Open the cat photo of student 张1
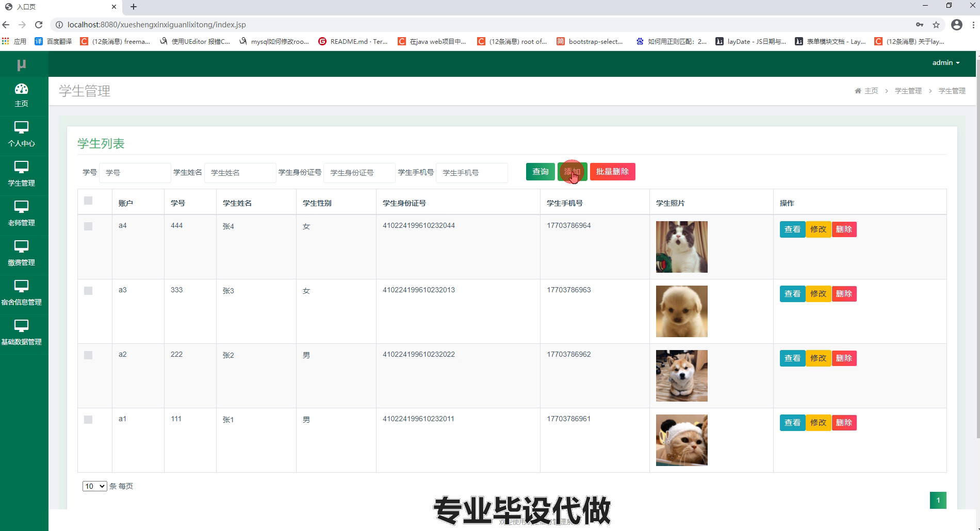Image resolution: width=980 pixels, height=531 pixels. [682, 440]
